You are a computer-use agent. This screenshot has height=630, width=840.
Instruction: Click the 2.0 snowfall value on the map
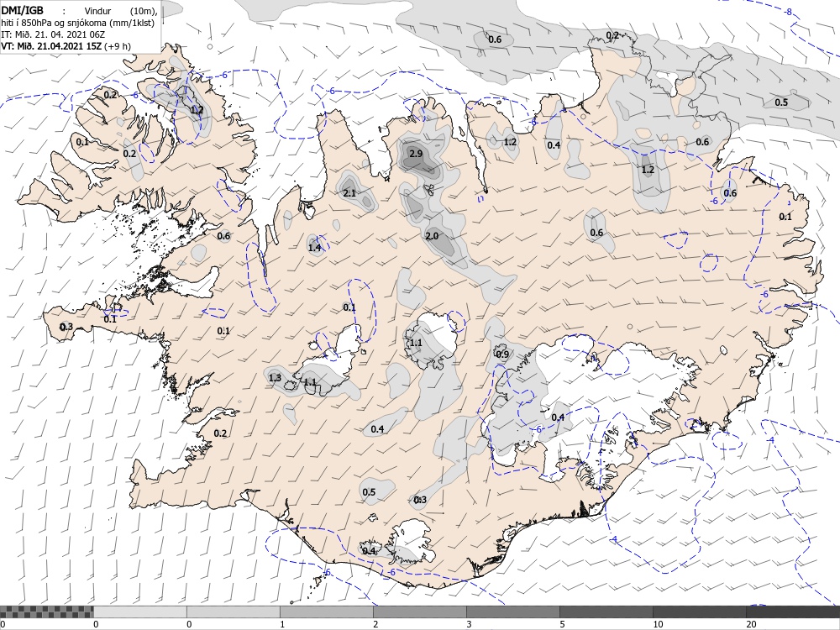pos(432,236)
